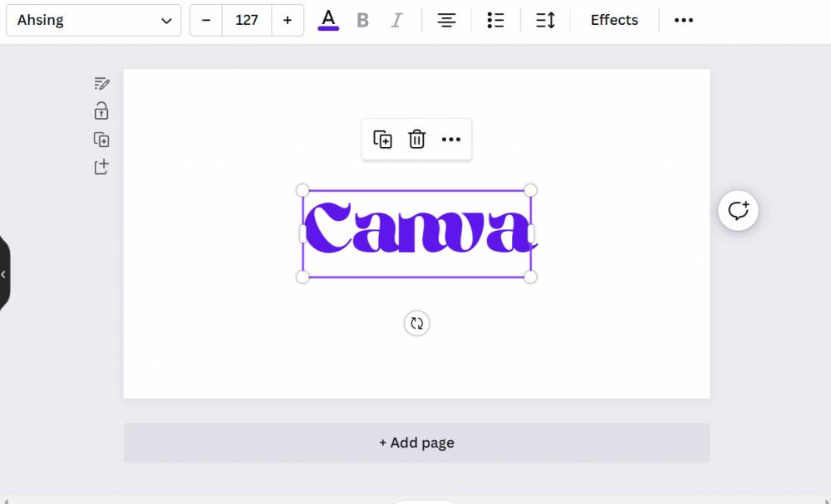Duplicate the selected text element
The image size is (831, 504).
[382, 139]
